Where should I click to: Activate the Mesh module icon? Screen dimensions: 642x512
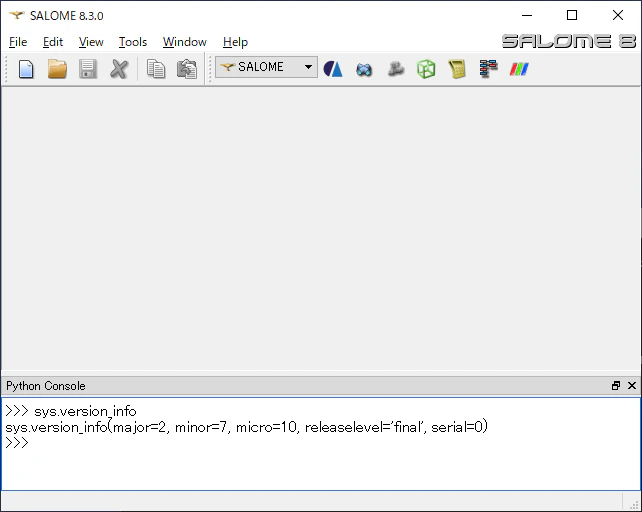pyautogui.click(x=364, y=69)
